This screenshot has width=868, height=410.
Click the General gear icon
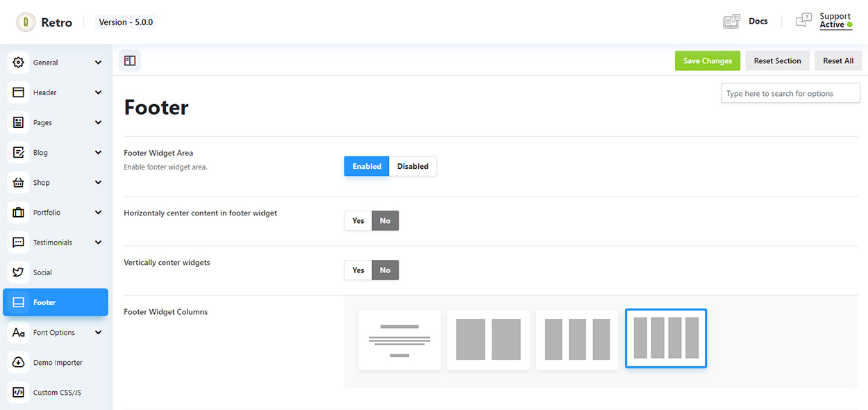point(19,63)
